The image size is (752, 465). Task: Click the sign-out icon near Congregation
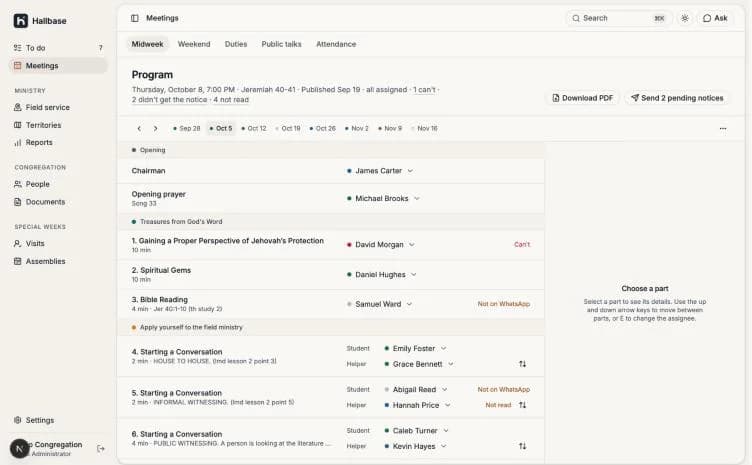(x=101, y=449)
